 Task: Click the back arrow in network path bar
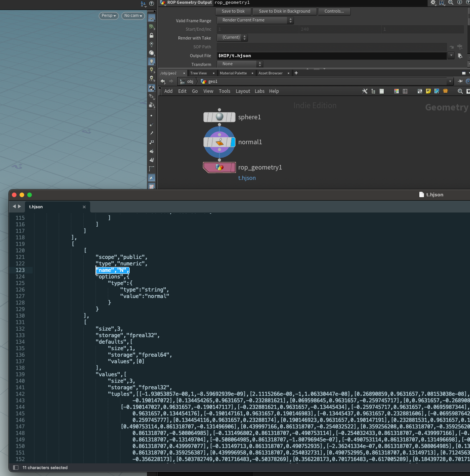[163, 81]
